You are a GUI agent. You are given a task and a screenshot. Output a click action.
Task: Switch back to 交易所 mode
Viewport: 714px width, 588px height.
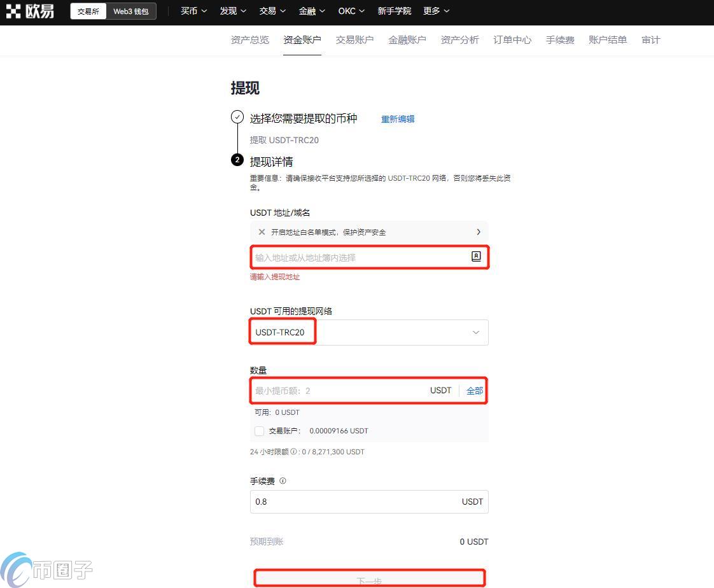pos(88,11)
